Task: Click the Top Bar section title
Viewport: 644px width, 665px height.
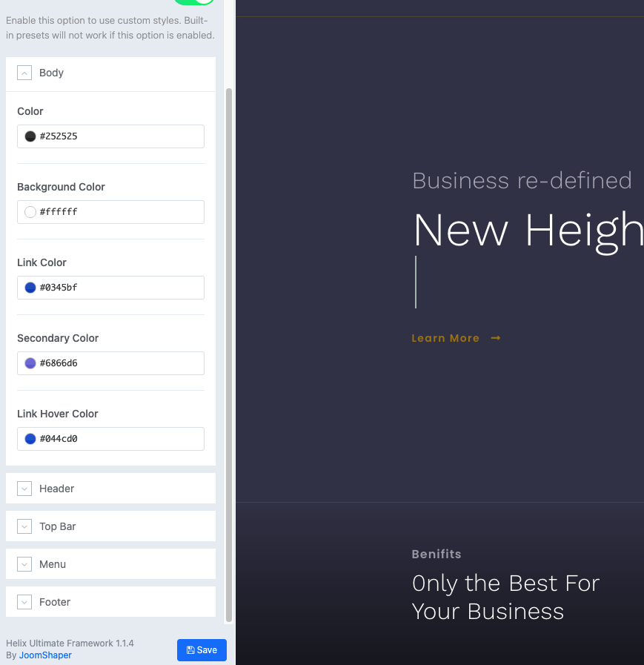Action: pos(58,526)
